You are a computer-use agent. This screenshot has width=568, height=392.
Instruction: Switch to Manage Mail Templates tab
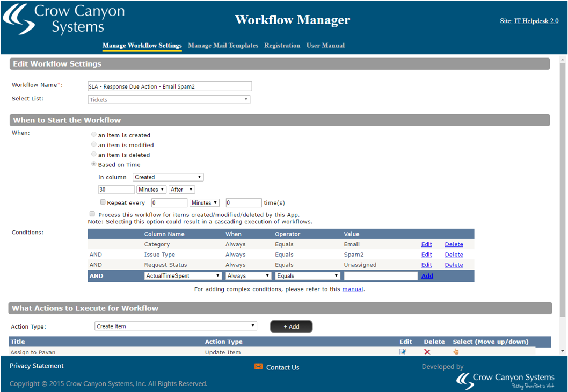223,46
